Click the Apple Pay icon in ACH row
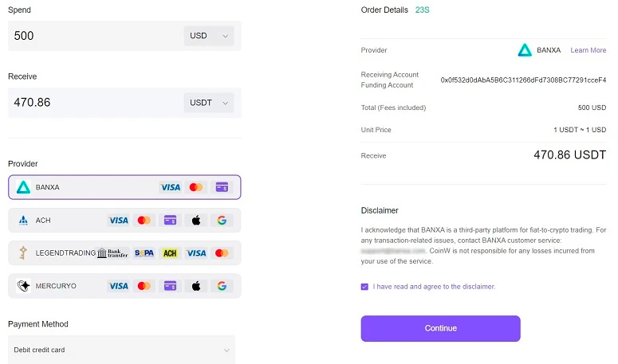Viewport: 618px width, 364px height. click(195, 220)
